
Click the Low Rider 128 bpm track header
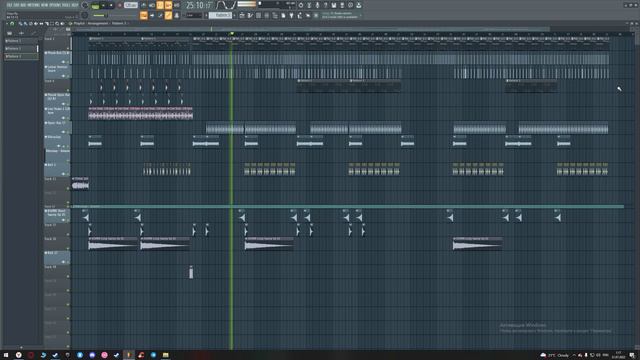point(57,113)
